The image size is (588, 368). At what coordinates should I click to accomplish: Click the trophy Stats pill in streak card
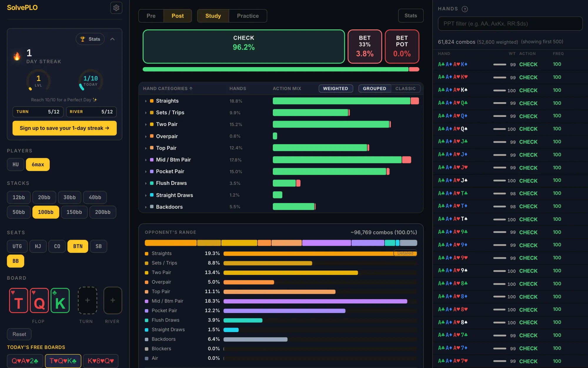tap(90, 39)
